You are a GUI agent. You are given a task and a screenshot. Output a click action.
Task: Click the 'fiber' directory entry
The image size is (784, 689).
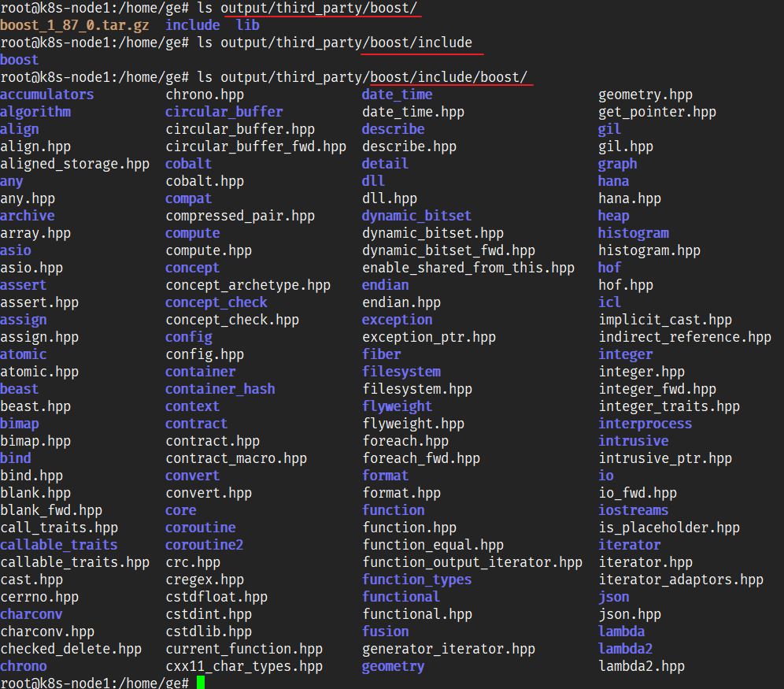[x=382, y=354]
